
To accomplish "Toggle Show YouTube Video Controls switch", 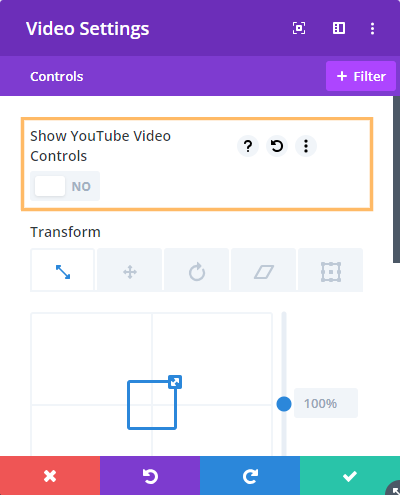I will (65, 186).
